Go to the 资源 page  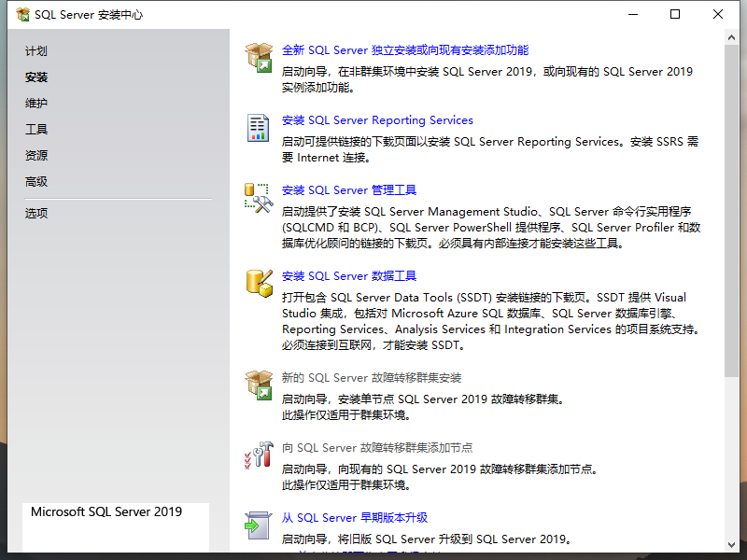click(36, 155)
